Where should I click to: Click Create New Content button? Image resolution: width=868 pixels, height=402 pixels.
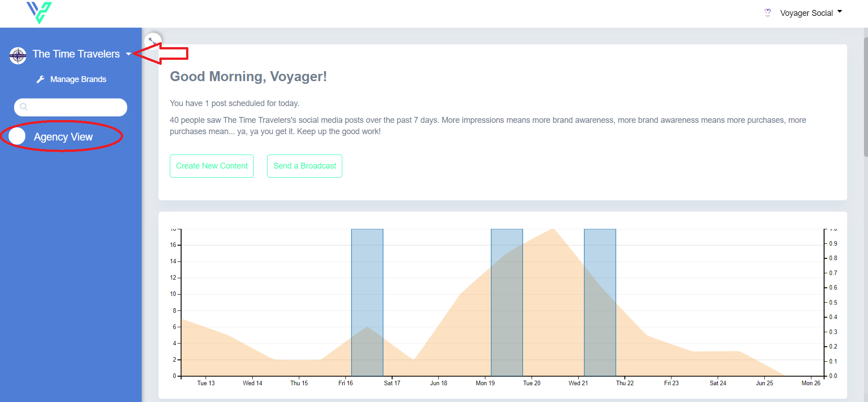[211, 166]
